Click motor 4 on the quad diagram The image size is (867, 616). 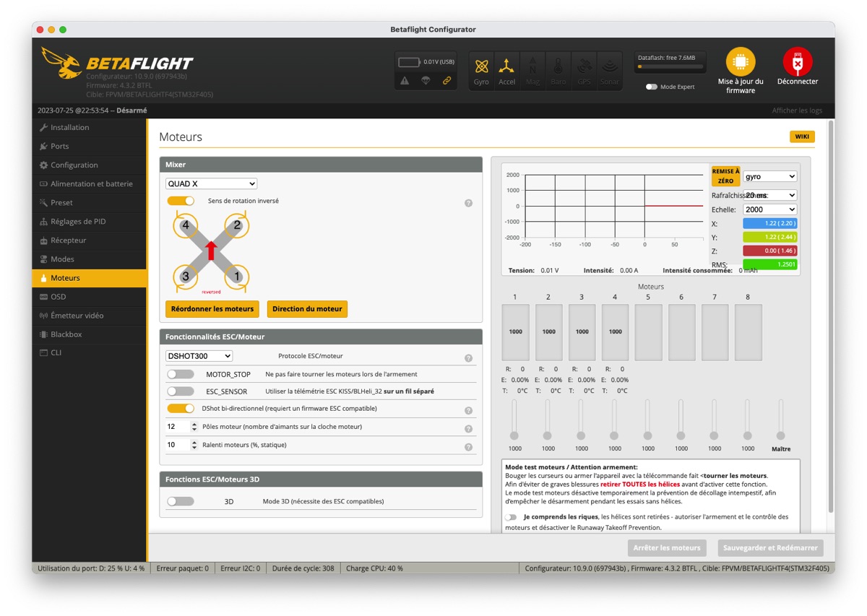(x=186, y=225)
